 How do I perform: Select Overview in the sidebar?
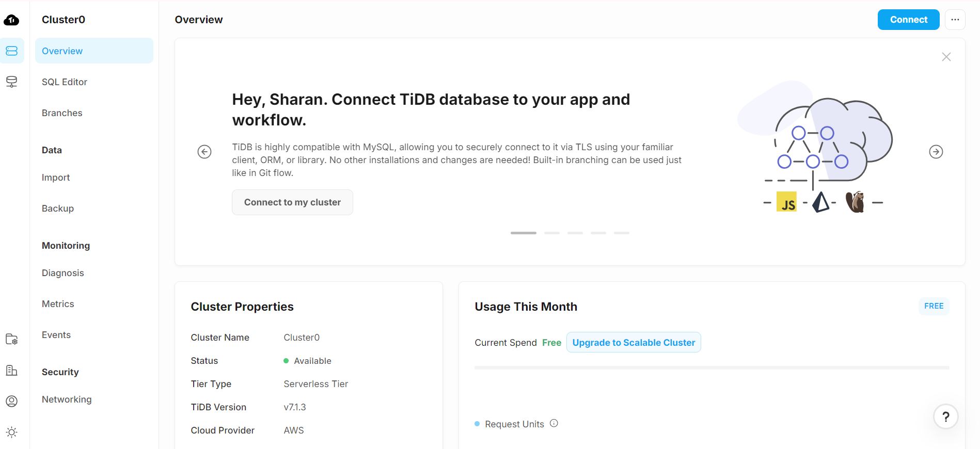point(94,51)
